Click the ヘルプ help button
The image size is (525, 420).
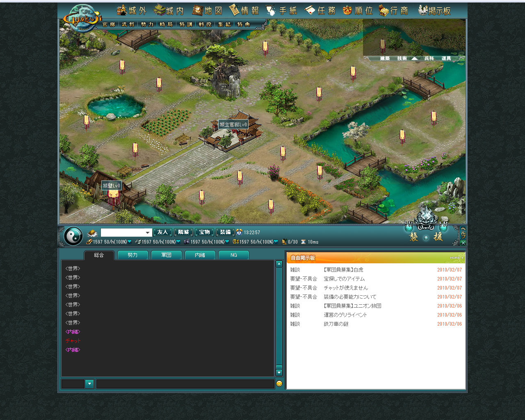(463, 232)
